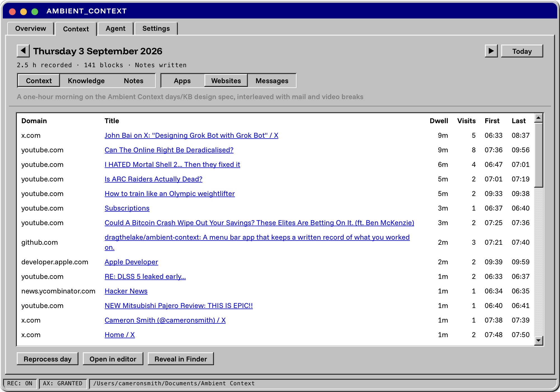The image size is (560, 392).
Task: Click the '2.5 h recorded' summary line
Action: tap(102, 65)
